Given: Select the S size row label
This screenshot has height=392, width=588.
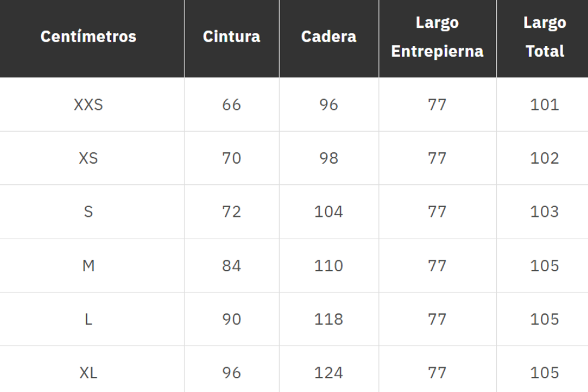Looking at the screenshot, I should click(x=88, y=212).
